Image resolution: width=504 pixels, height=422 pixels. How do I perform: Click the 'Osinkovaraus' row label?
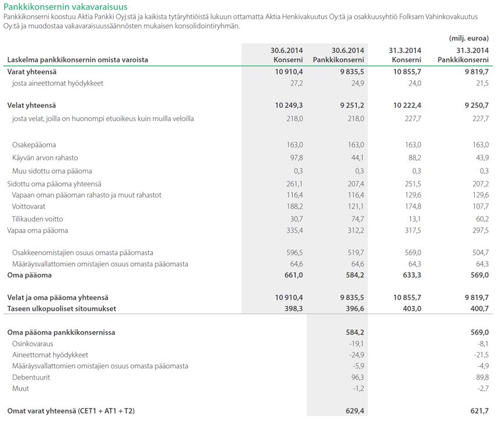pyautogui.click(x=33, y=344)
